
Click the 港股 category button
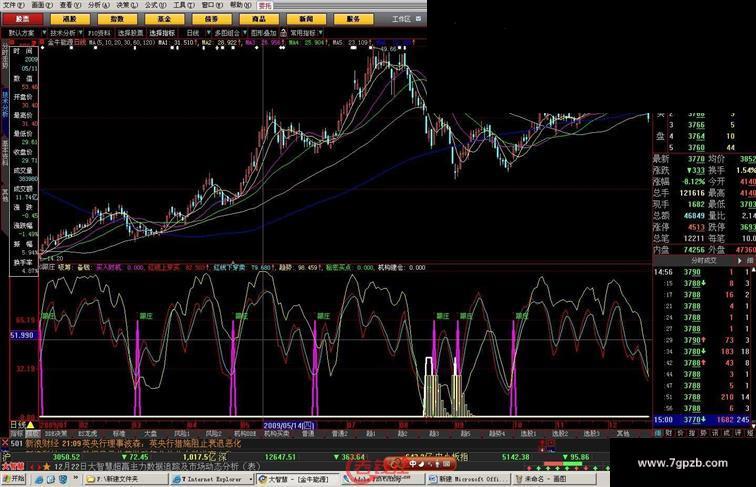click(x=70, y=19)
